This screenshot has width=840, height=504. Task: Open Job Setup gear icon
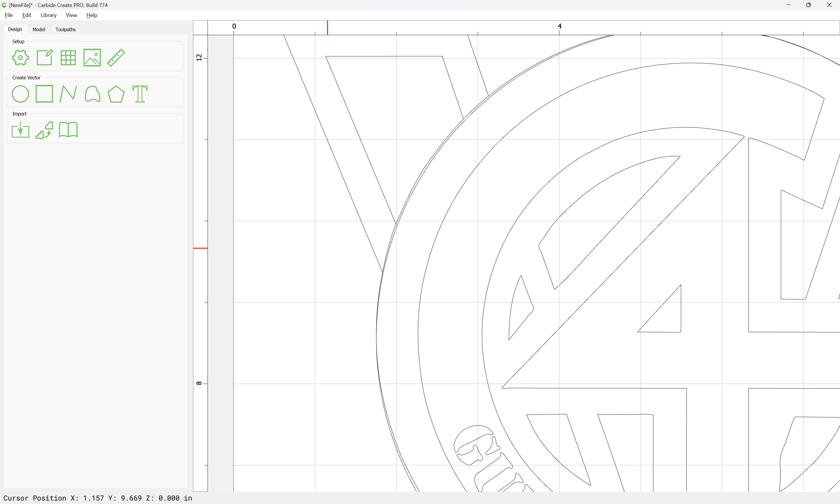tap(20, 58)
